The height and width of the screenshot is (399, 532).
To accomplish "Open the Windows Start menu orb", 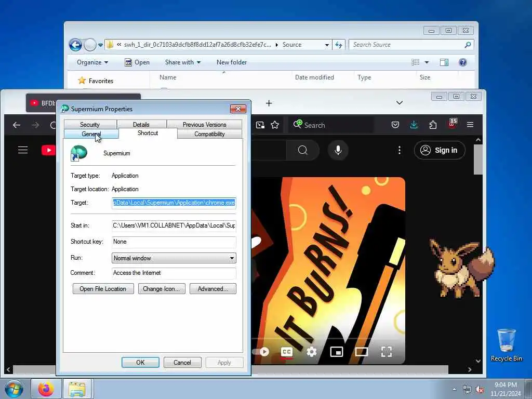I will (x=14, y=389).
